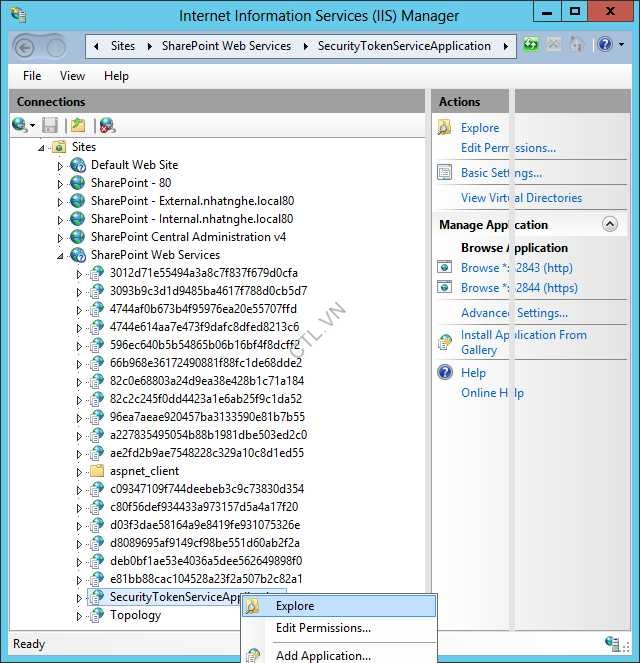Screen dimensions: 640x663
Task: Expand SharePoint - External.nhatnghe.local80 node
Action: [60, 202]
